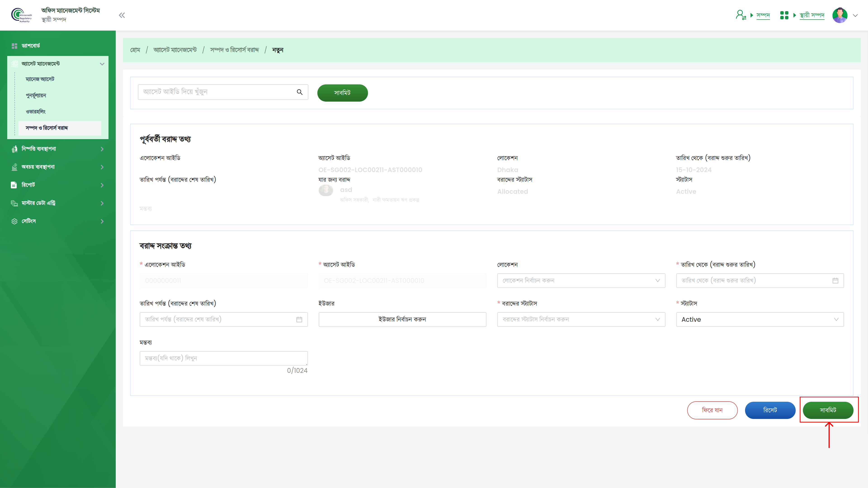
Task: Select সম্পদ ও রিসোর্স বরাদ্দ submenu item
Action: (x=60, y=128)
